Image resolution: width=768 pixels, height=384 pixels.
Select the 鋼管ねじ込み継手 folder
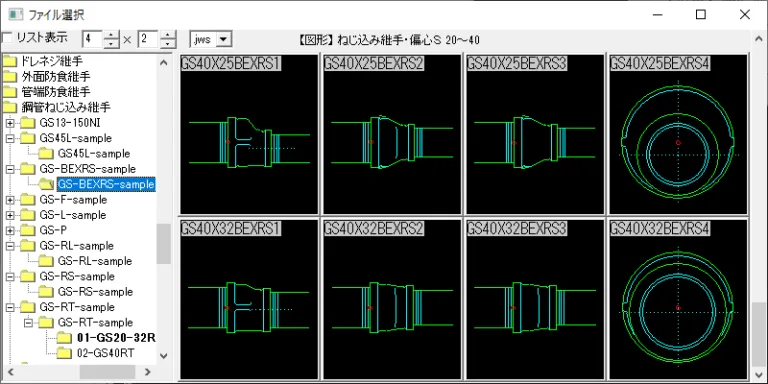point(66,107)
